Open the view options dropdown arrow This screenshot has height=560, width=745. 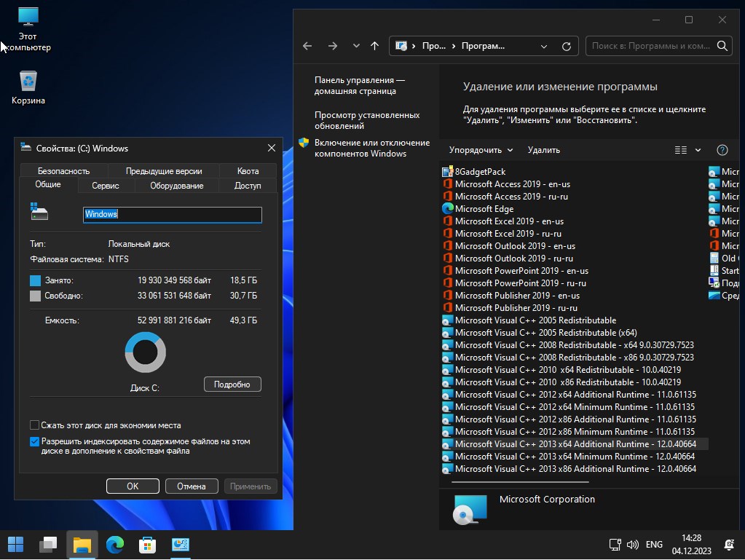coord(698,150)
